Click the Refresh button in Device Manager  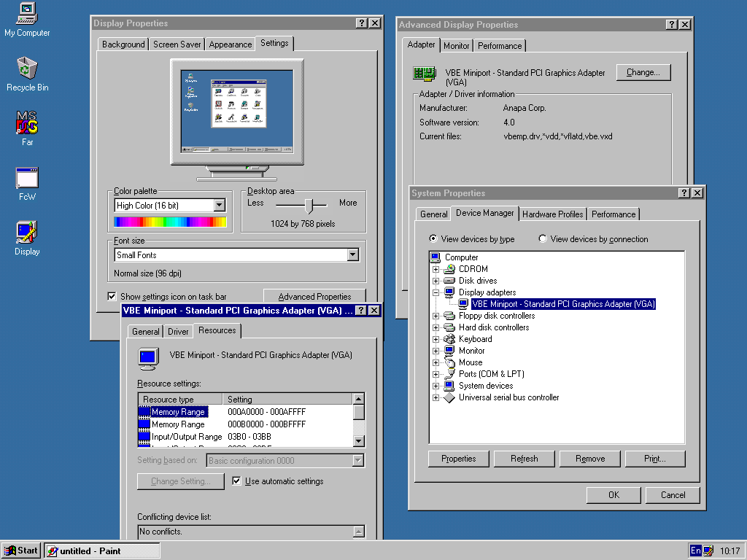(x=524, y=459)
